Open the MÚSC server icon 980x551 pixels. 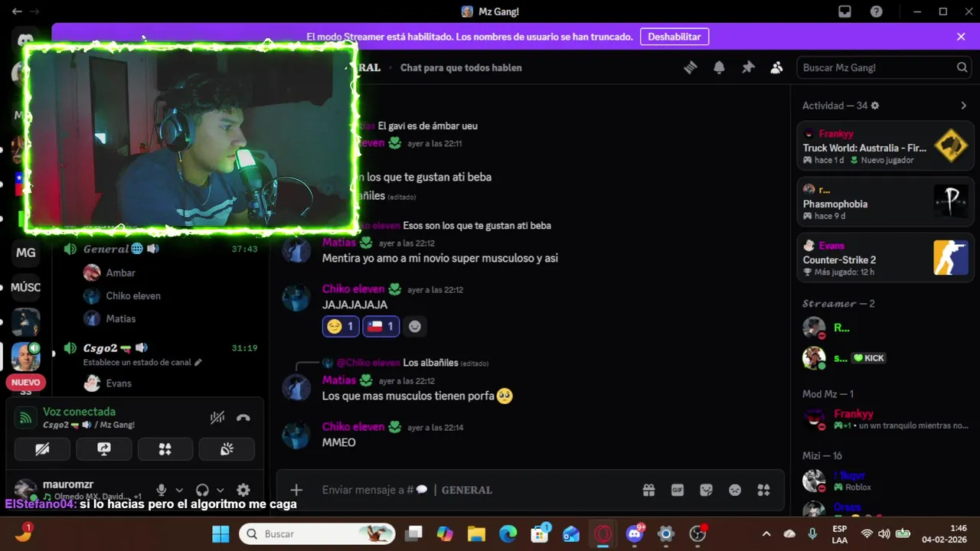tap(26, 288)
